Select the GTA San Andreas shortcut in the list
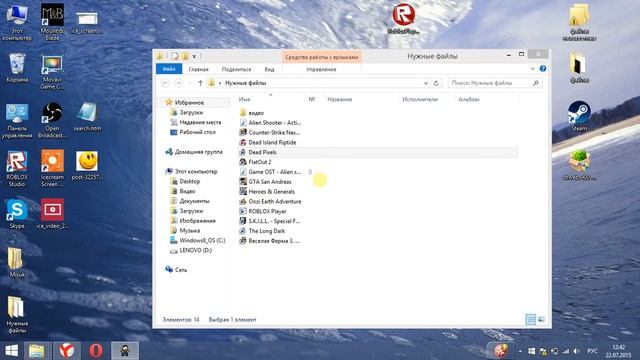 pyautogui.click(x=270, y=182)
